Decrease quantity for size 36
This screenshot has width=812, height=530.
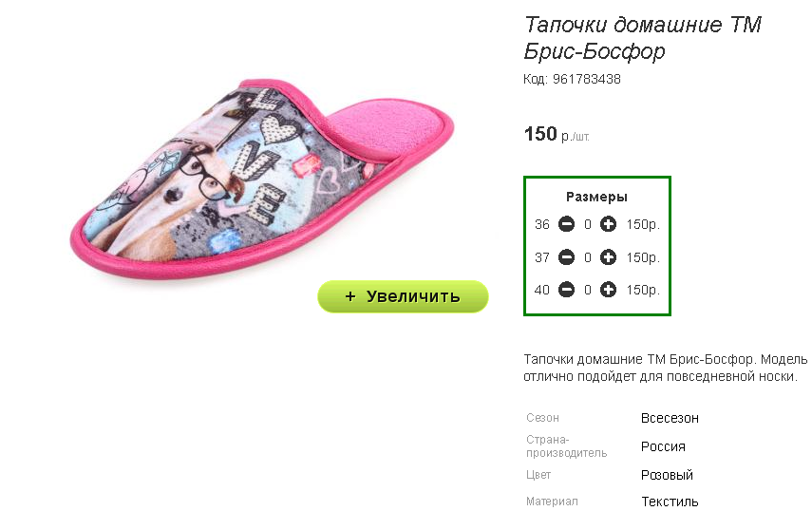(566, 225)
